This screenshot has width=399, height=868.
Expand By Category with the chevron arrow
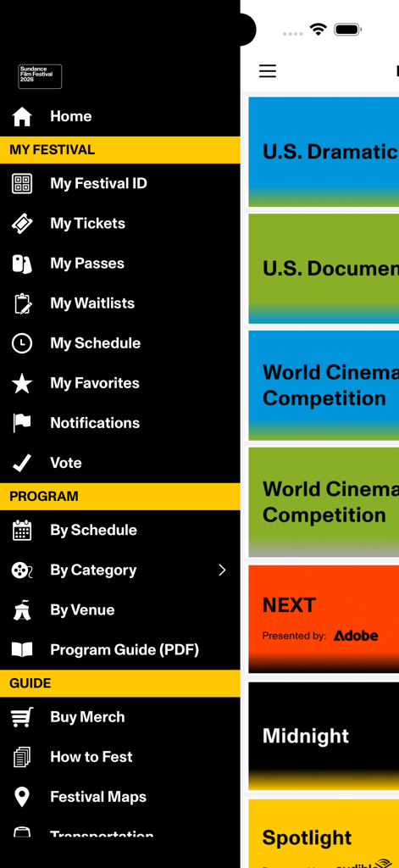coord(223,570)
